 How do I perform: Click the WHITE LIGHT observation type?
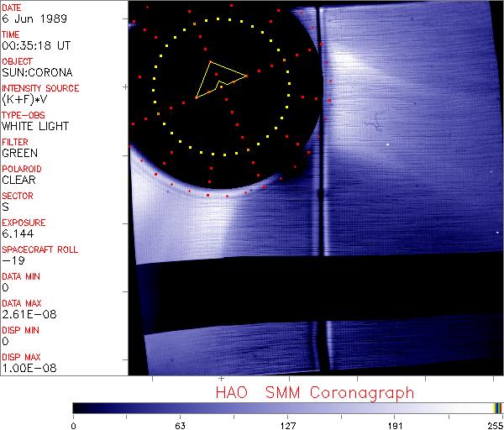pos(34,126)
